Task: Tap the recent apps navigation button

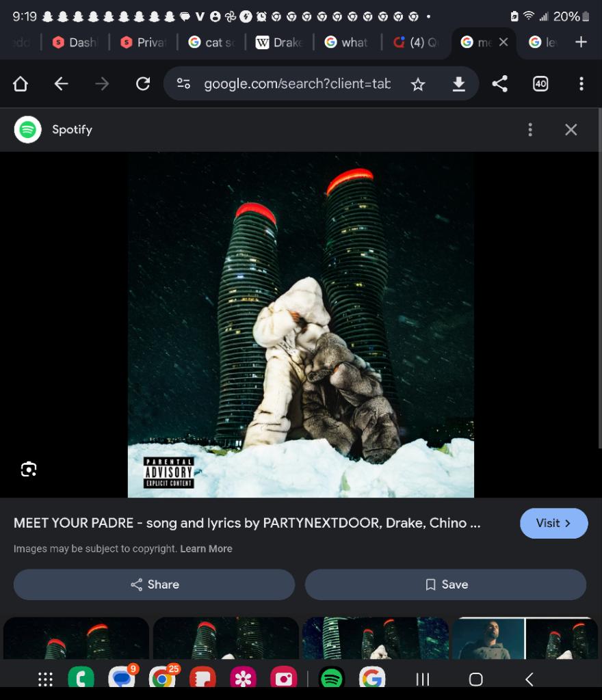Action: [x=423, y=679]
